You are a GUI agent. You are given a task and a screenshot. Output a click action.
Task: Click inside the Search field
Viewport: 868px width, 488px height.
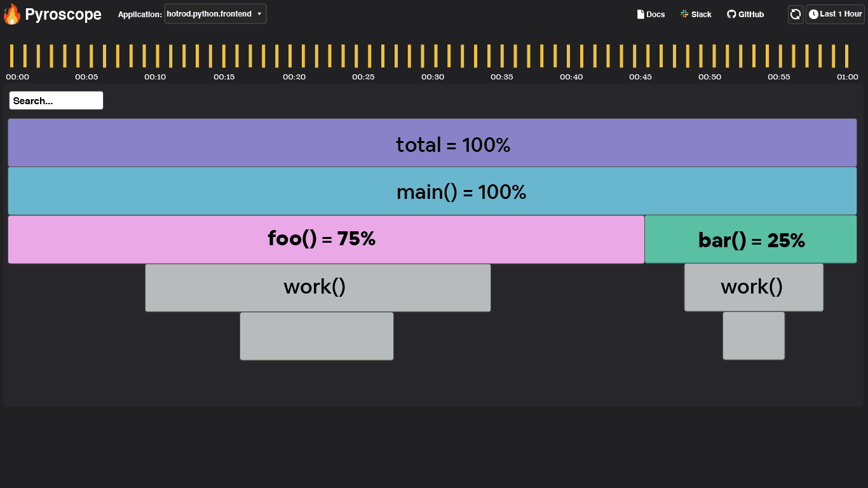click(x=56, y=100)
